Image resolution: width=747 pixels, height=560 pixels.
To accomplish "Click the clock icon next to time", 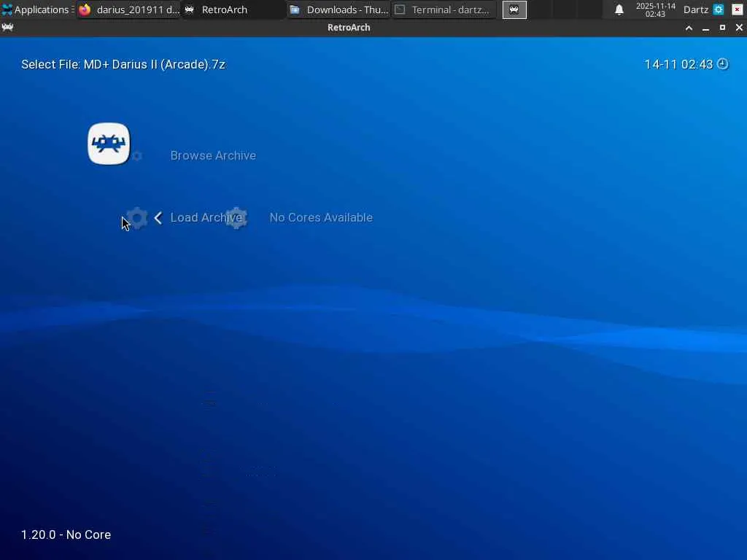I will point(723,64).
